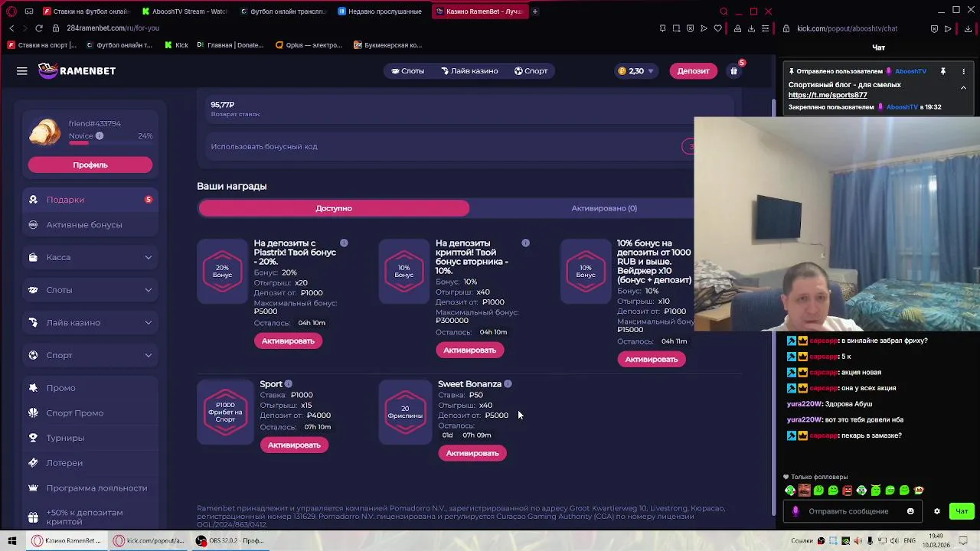Click the balance coin icon
This screenshot has height=551, width=980.
[x=622, y=71]
